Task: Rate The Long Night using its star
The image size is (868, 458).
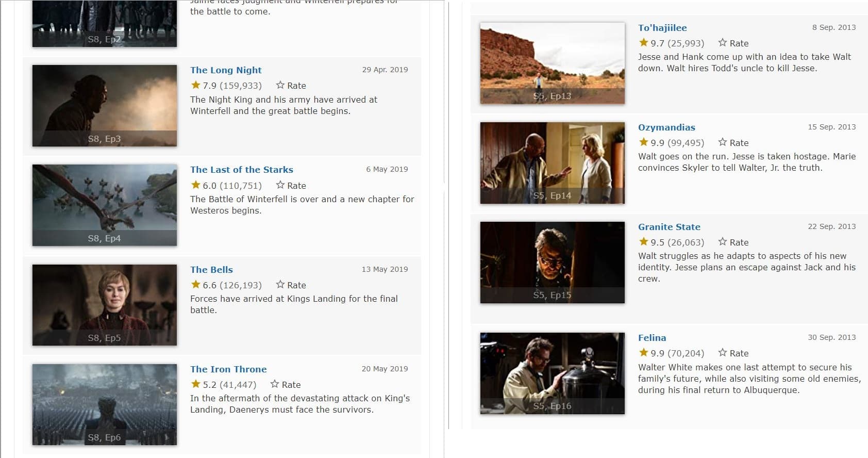Action: coord(280,85)
